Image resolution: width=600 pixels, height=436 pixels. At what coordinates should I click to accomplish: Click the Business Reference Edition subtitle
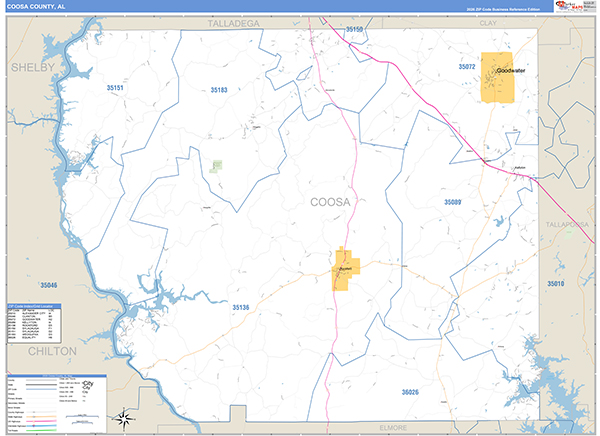[x=503, y=9]
